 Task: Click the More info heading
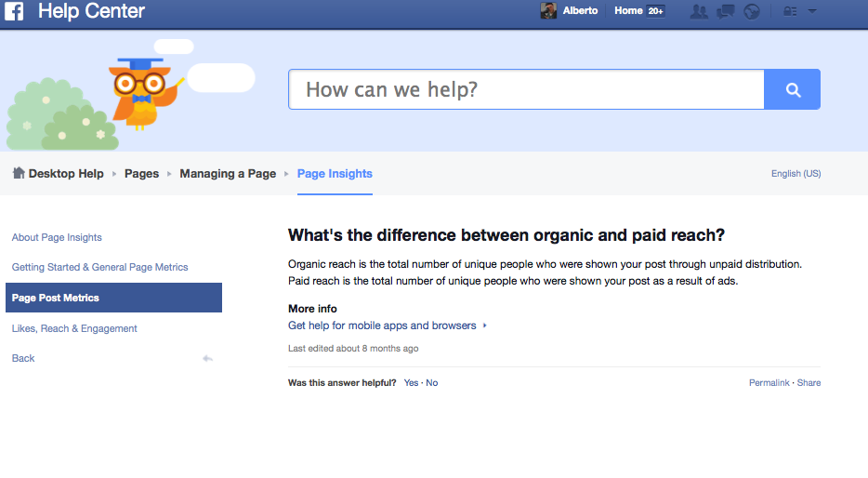[x=312, y=309]
